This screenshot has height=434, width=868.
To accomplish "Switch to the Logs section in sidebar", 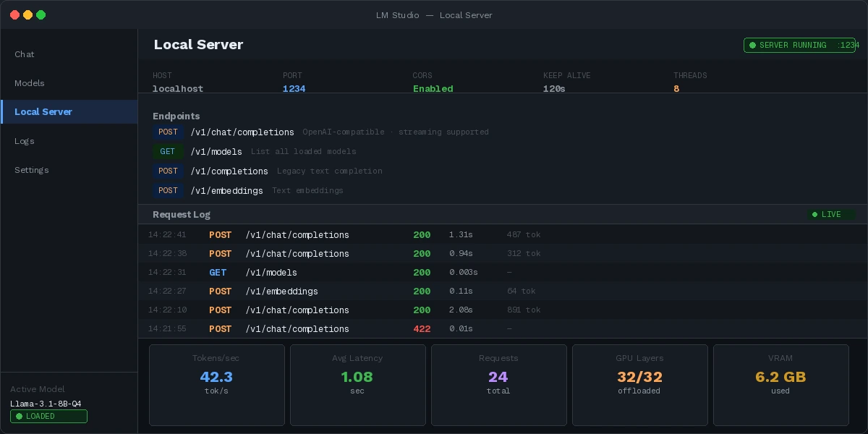I will (x=25, y=141).
